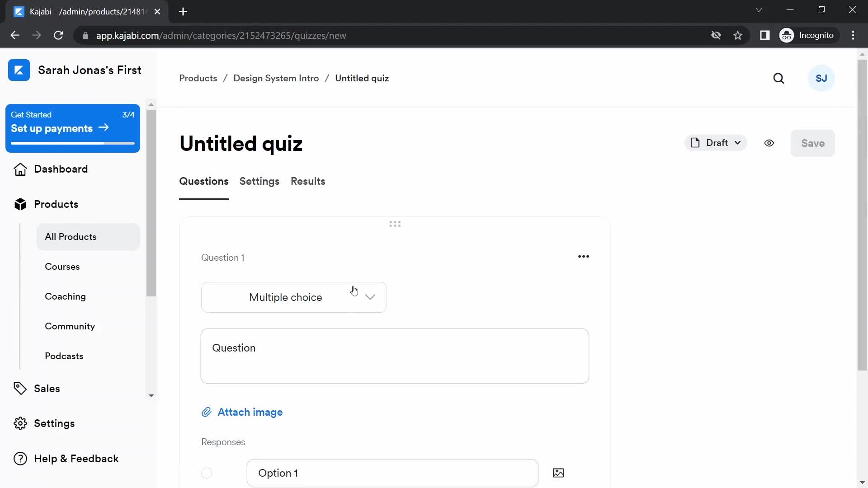Screen dimensions: 868x488
Task: Click the three-dot ellipsis menu on Question 1
Action: [x=583, y=256]
